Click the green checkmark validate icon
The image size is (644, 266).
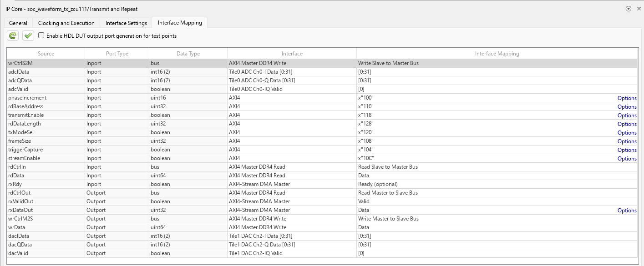(x=28, y=35)
